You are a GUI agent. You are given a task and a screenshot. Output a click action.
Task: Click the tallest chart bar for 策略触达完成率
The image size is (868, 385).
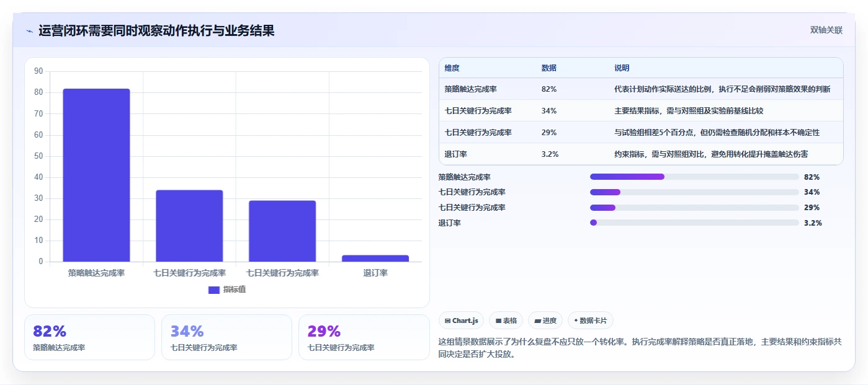pyautogui.click(x=96, y=175)
